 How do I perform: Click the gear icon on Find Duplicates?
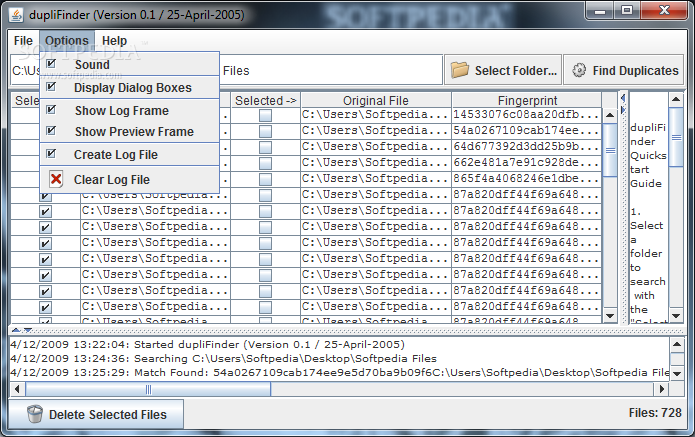coord(579,70)
